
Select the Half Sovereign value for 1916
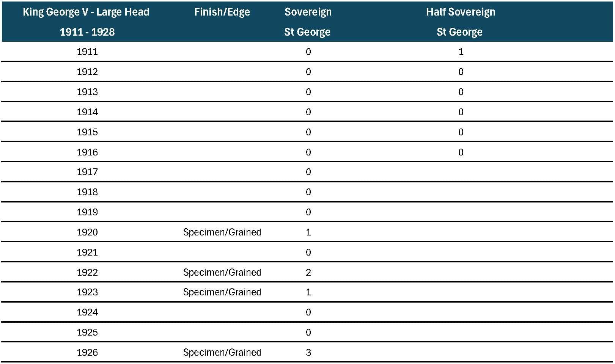[461, 152]
